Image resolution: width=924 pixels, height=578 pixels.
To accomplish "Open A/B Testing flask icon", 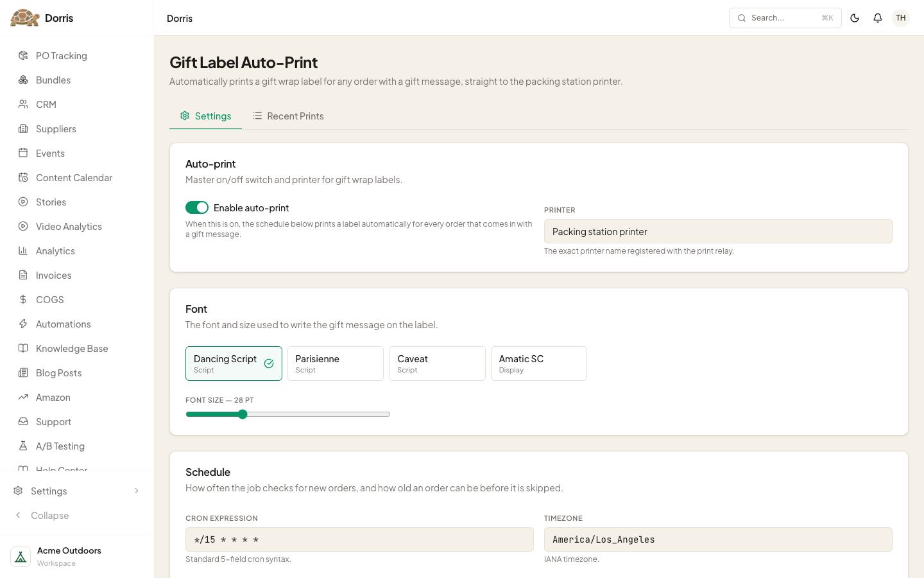I will 23,446.
